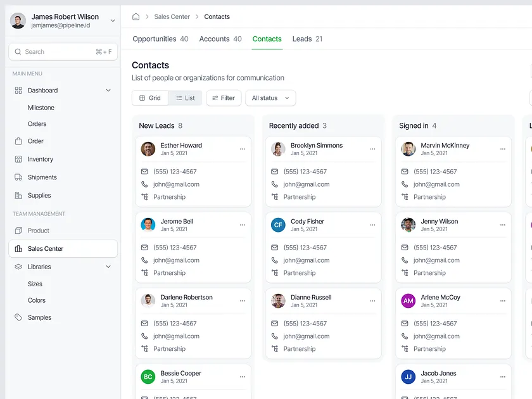532x399 pixels.
Task: Click the Filter button
Action: pos(224,98)
